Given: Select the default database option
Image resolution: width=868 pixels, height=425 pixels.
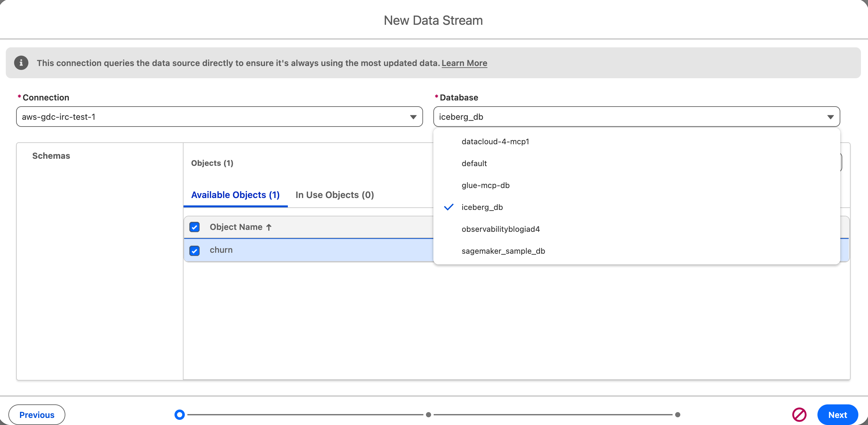Looking at the screenshot, I should (x=636, y=164).
